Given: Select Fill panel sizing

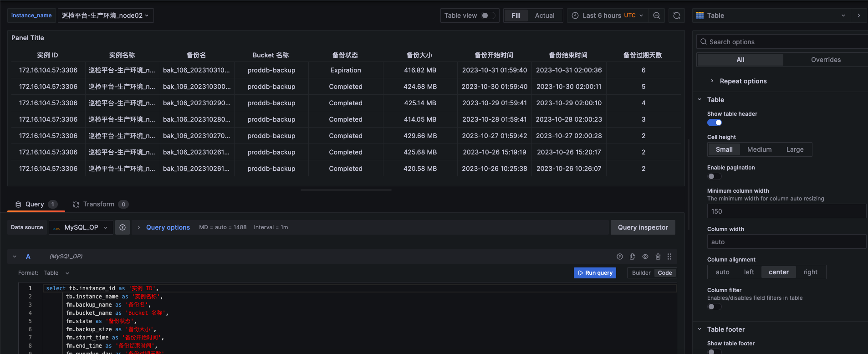Looking at the screenshot, I should point(516,15).
